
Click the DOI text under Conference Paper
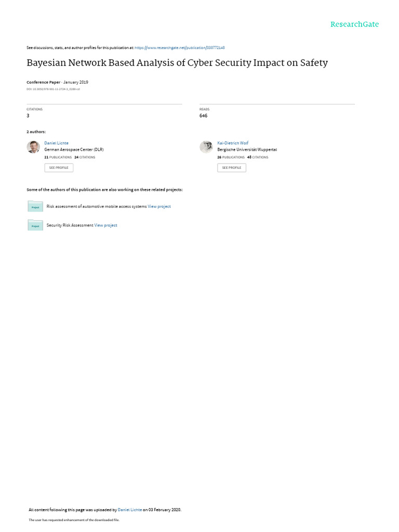click(x=54, y=89)
